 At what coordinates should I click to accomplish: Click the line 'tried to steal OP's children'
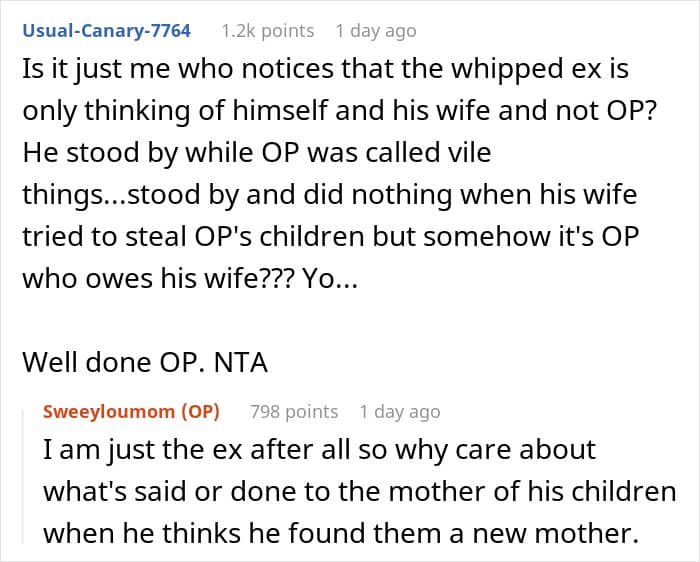(331, 237)
